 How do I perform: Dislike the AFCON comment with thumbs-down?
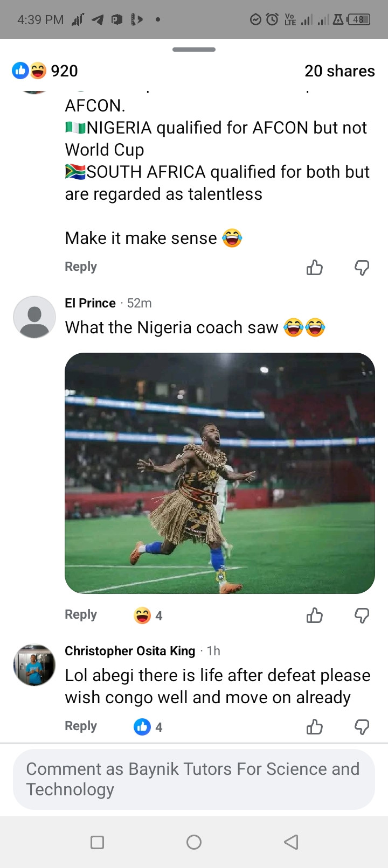pos(362,267)
